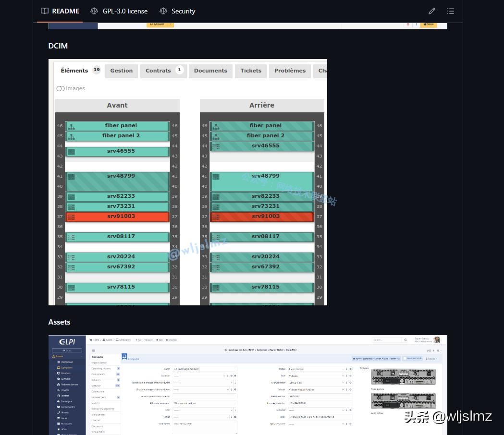Click the server icon on Avant srv46555

71,152
